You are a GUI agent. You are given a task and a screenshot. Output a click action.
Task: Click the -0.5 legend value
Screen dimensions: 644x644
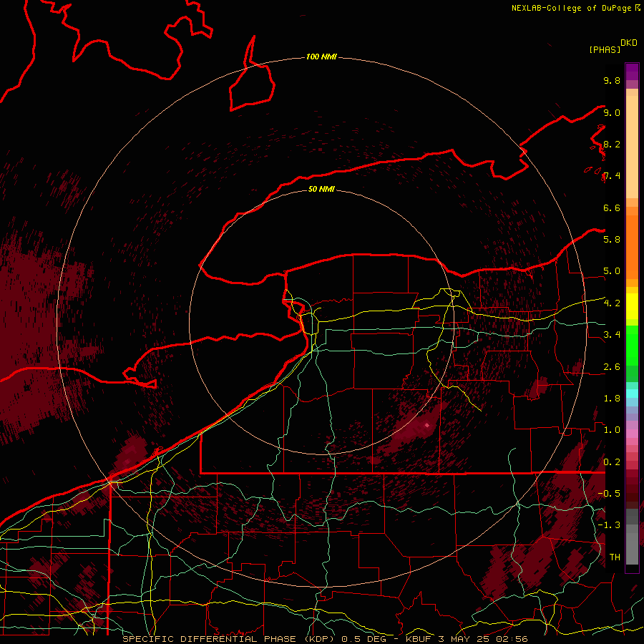(x=609, y=494)
